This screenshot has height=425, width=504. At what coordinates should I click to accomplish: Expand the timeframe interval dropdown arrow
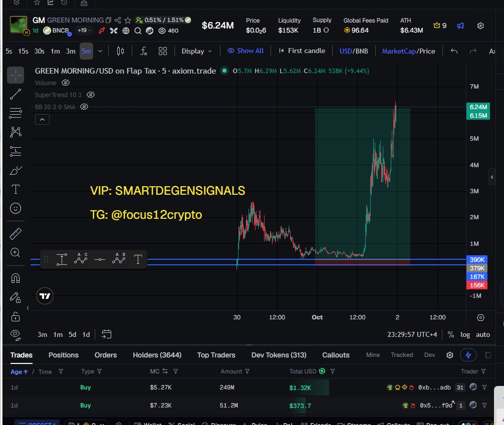(x=100, y=51)
